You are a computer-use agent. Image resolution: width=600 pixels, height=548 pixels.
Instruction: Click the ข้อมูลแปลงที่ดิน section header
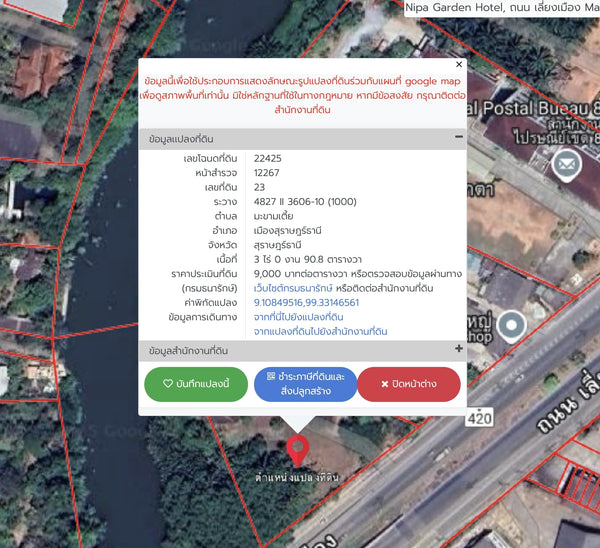tap(302, 139)
